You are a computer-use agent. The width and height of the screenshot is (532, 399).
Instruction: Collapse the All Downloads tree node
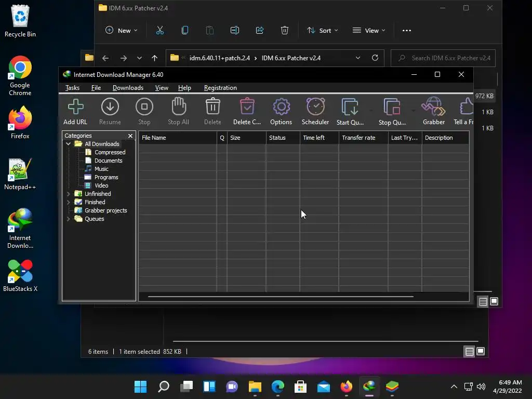click(x=69, y=144)
